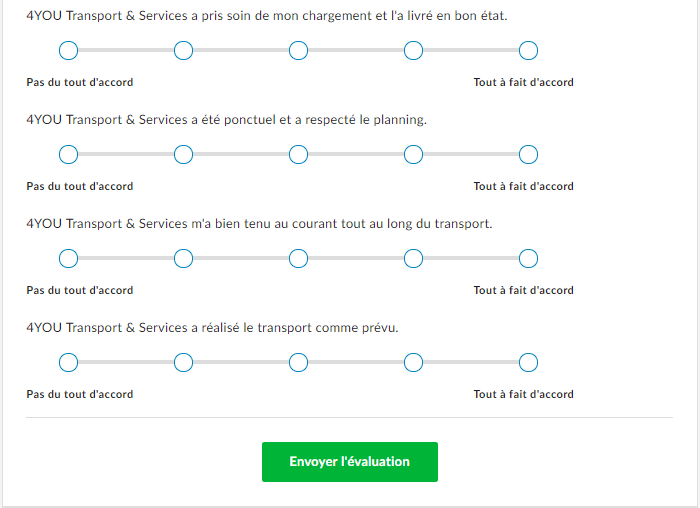Select fourth circle for transport comme prévu
This screenshot has height=508, width=700.
pos(413,362)
